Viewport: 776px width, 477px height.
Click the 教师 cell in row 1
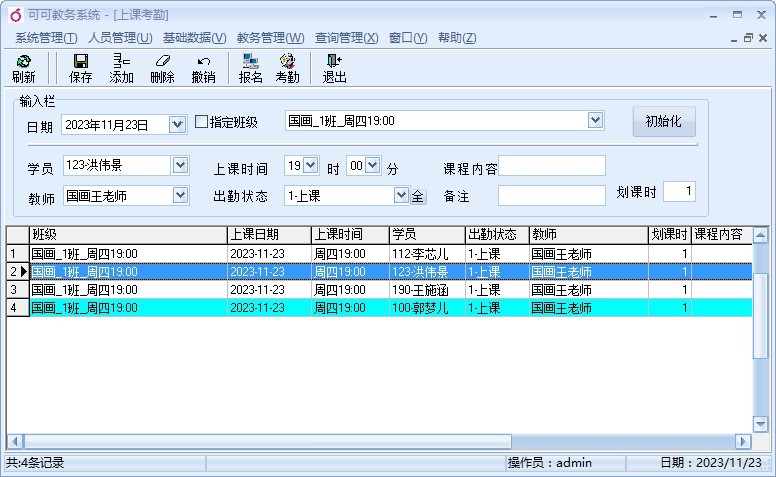coord(589,254)
